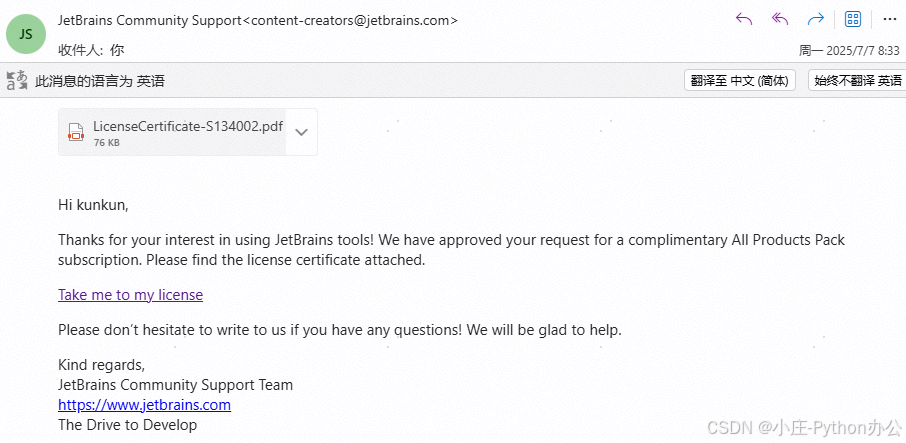Viewport: 906px width, 443px height.
Task: Click the 翻译至 中文 (简体) button
Action: [740, 81]
